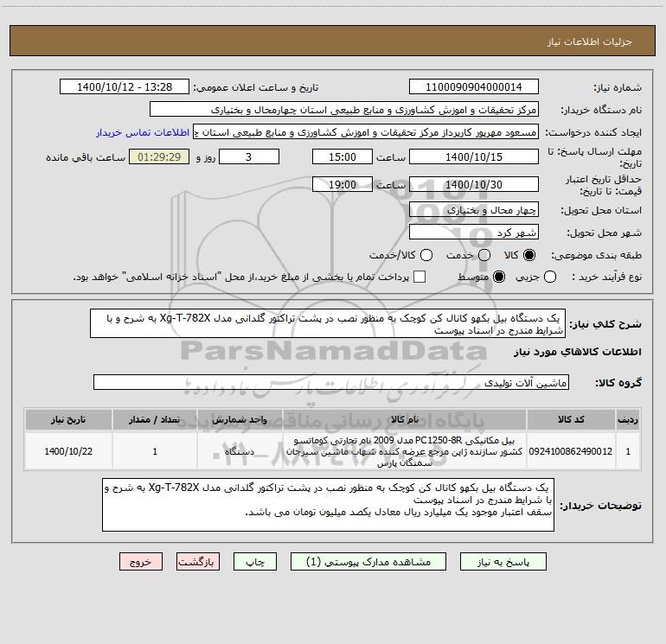Click the تاریخ نیاز column header
The height and width of the screenshot is (644, 666).
pyautogui.click(x=68, y=419)
